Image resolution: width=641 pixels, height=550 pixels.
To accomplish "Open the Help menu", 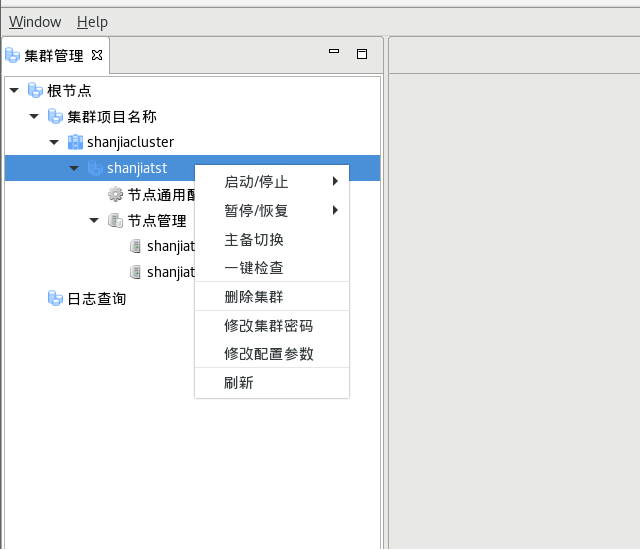I will (92, 22).
